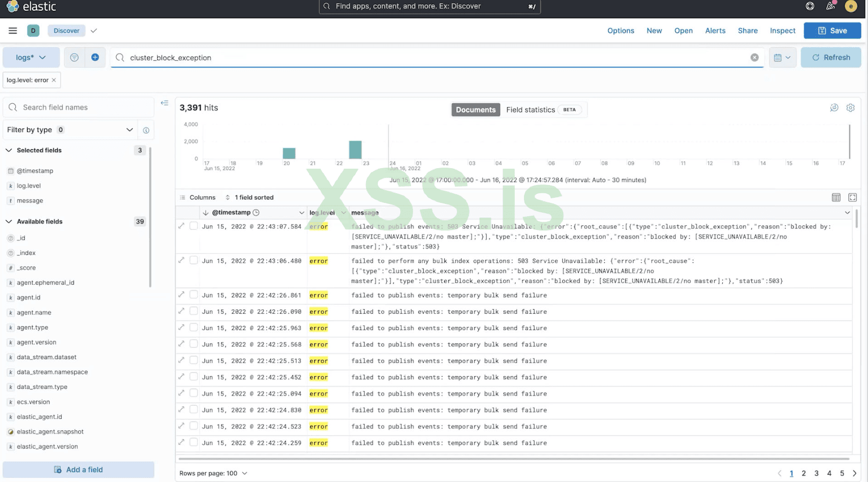The height and width of the screenshot is (482, 868).
Task: Focus the Search field names box
Action: point(79,107)
